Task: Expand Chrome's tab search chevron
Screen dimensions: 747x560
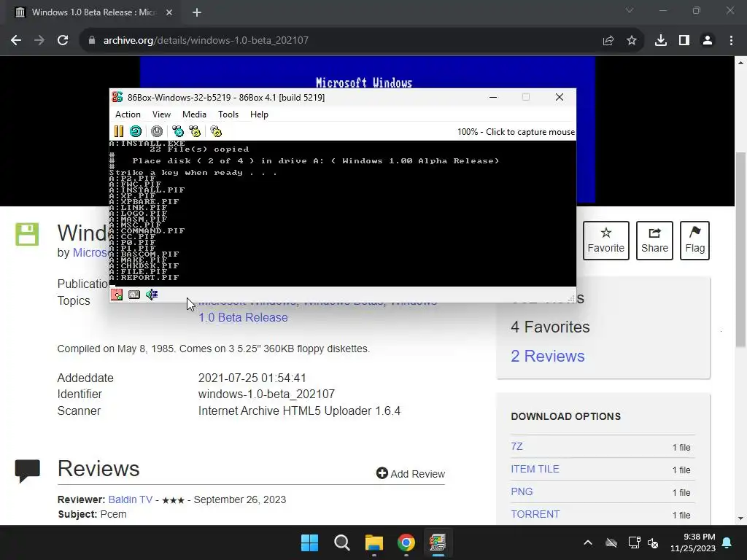Action: click(630, 10)
